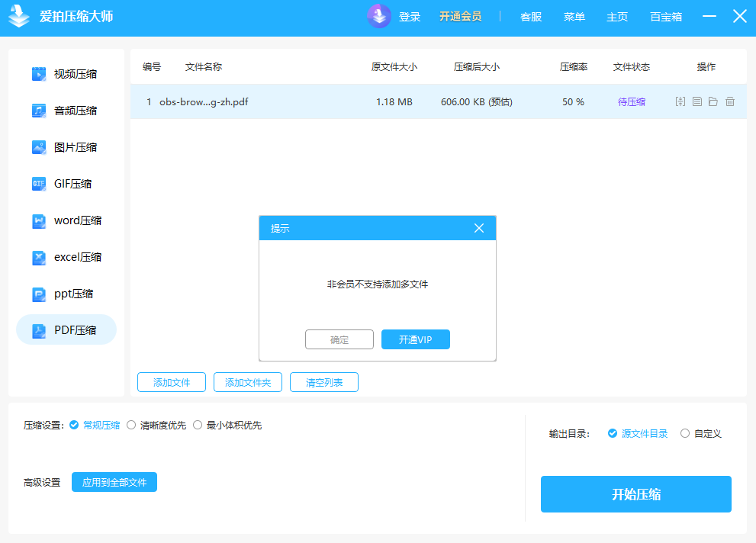Open the file's output folder icon
Image resolution: width=756 pixels, height=543 pixels.
713,101
